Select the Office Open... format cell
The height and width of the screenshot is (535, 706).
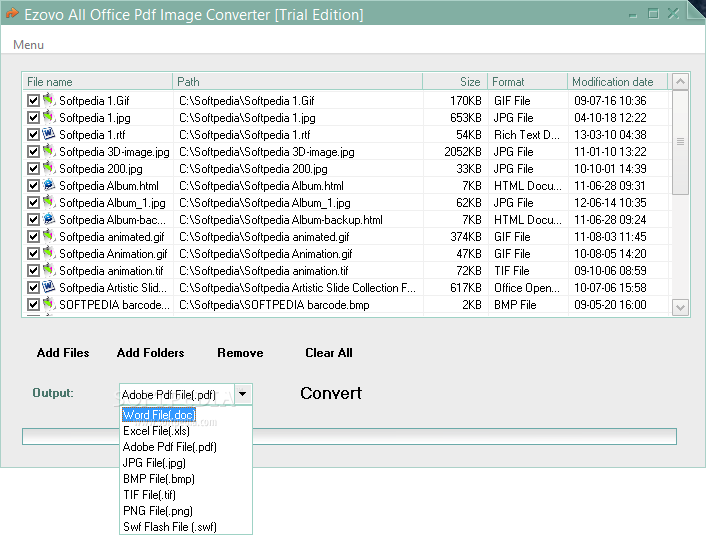point(527,288)
